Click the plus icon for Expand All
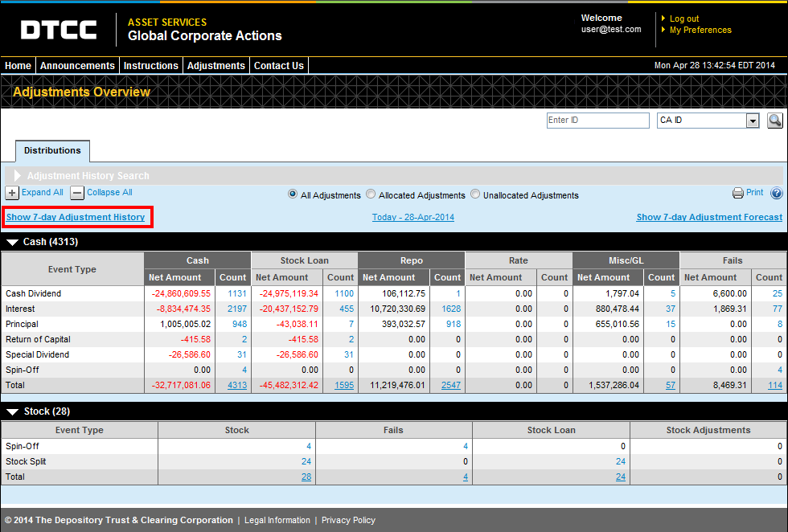The image size is (788, 532). tap(12, 193)
